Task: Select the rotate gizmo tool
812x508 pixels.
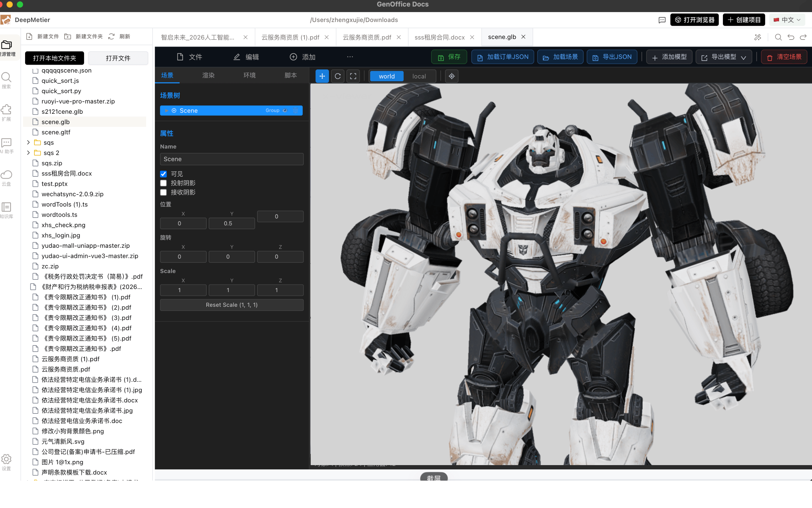Action: point(337,76)
